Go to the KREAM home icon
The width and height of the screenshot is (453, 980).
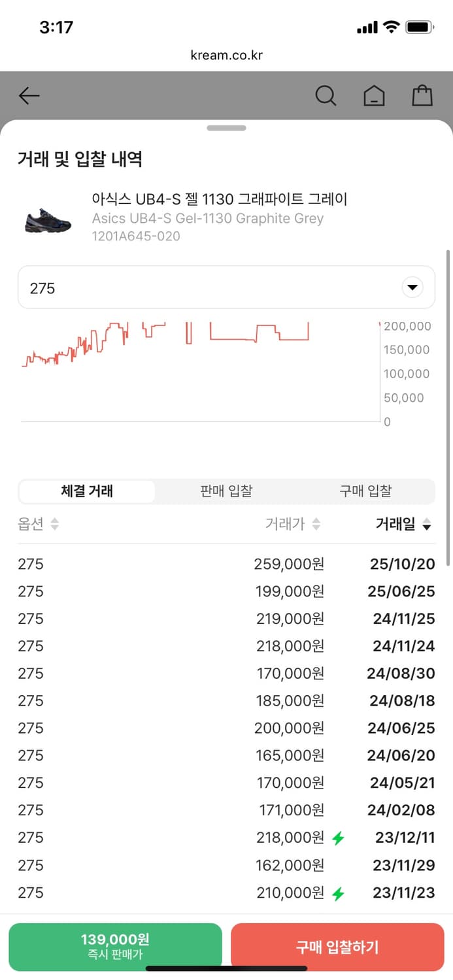coord(374,95)
